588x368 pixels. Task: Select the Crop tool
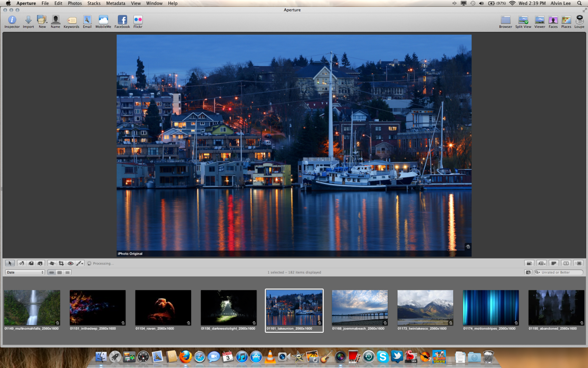(61, 263)
